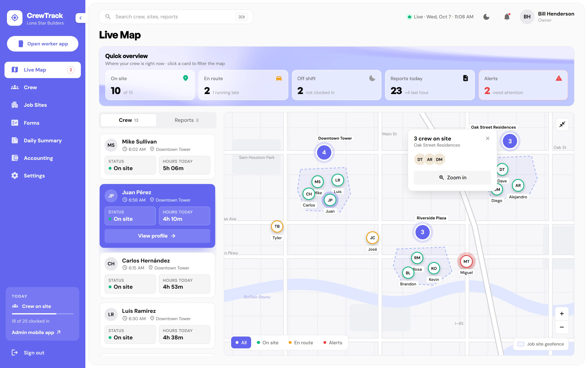Show only En route crew on the map
The image size is (588, 368).
[301, 343]
